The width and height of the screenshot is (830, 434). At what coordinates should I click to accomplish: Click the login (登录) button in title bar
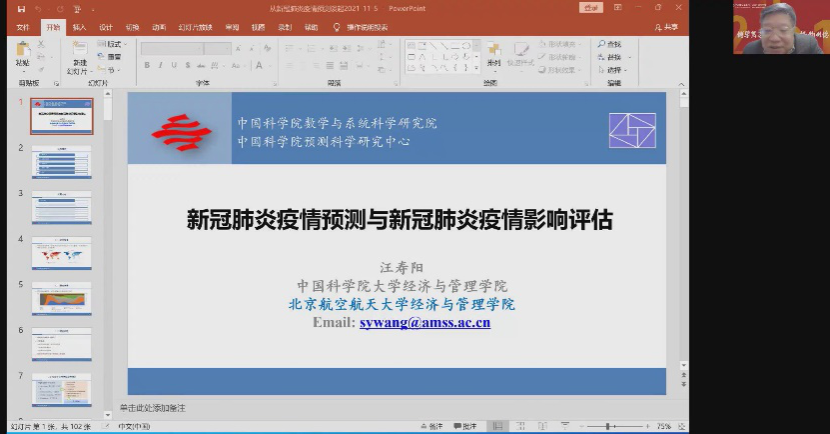pyautogui.click(x=592, y=8)
